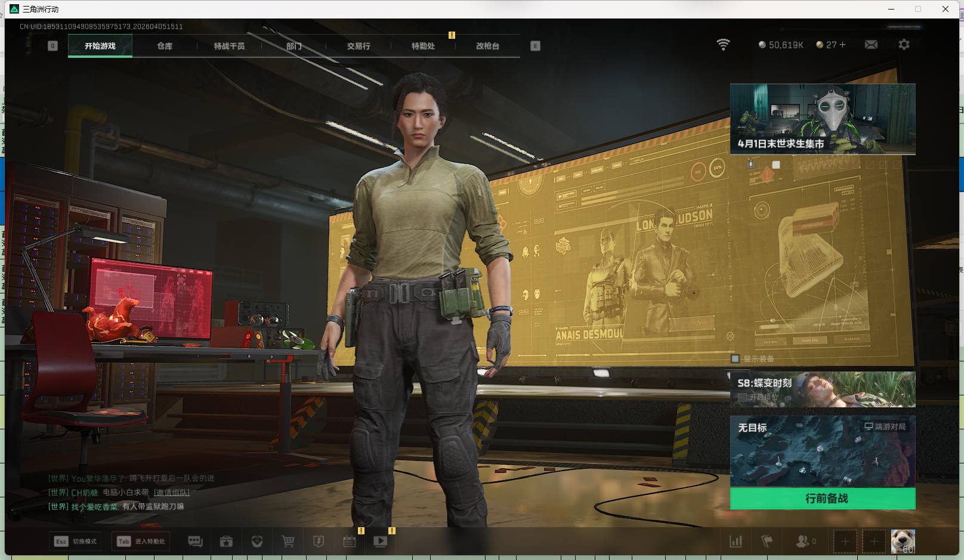Click the second empty teammate slot
Screen dimensions: 964x560
coord(874,542)
